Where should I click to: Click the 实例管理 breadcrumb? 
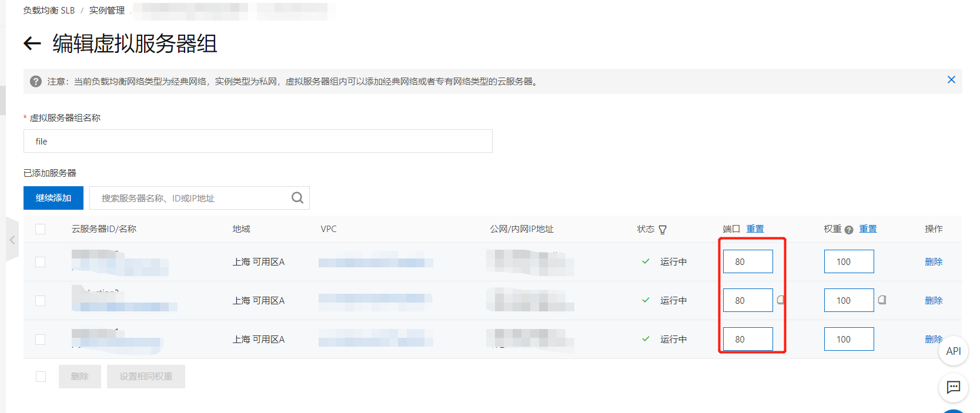(x=107, y=11)
